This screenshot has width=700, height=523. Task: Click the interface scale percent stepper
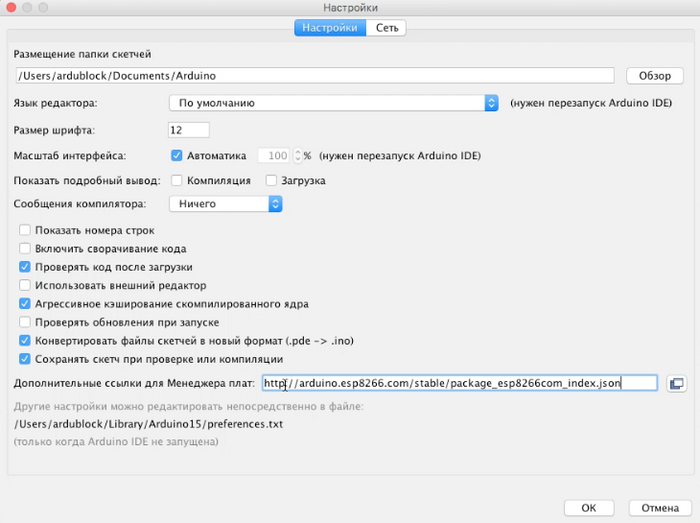[296, 156]
